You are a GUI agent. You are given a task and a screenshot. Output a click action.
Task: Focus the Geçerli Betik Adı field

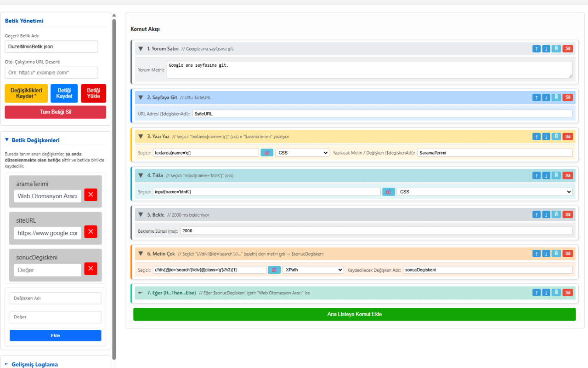(51, 46)
